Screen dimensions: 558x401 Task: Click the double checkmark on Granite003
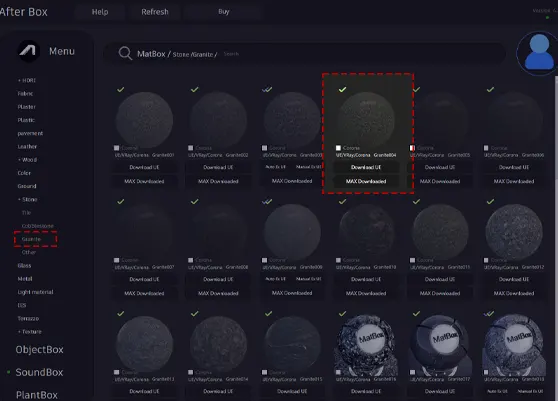coord(267,89)
